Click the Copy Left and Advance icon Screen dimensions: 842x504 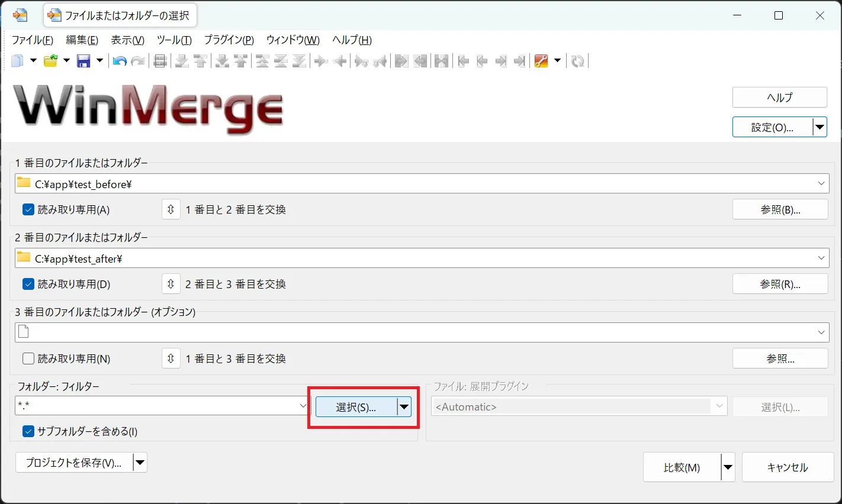coord(380,61)
